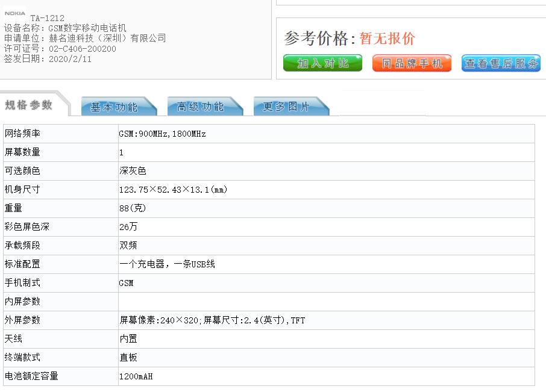
Task: Click the body size 123.75×52.43×13.1(mm) value
Action: [173, 190]
